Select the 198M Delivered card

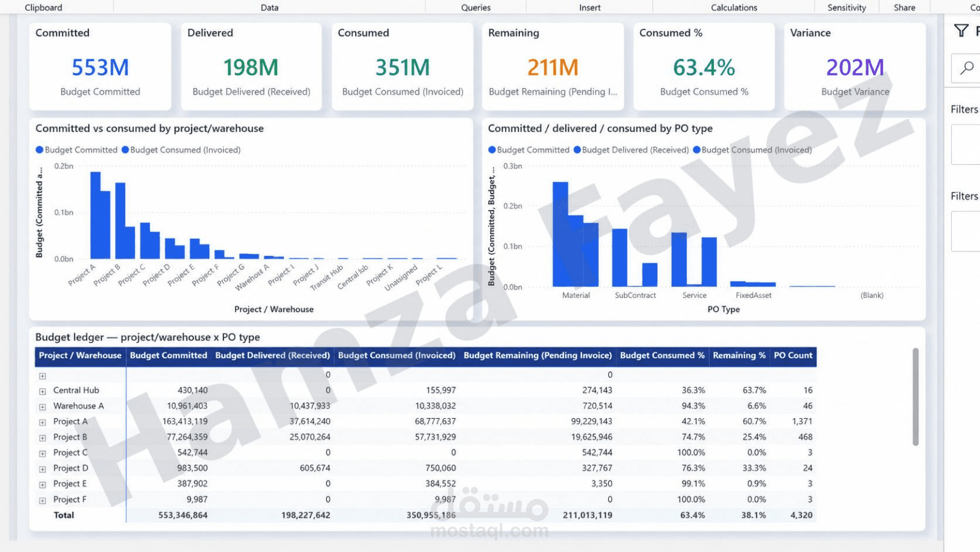(251, 67)
